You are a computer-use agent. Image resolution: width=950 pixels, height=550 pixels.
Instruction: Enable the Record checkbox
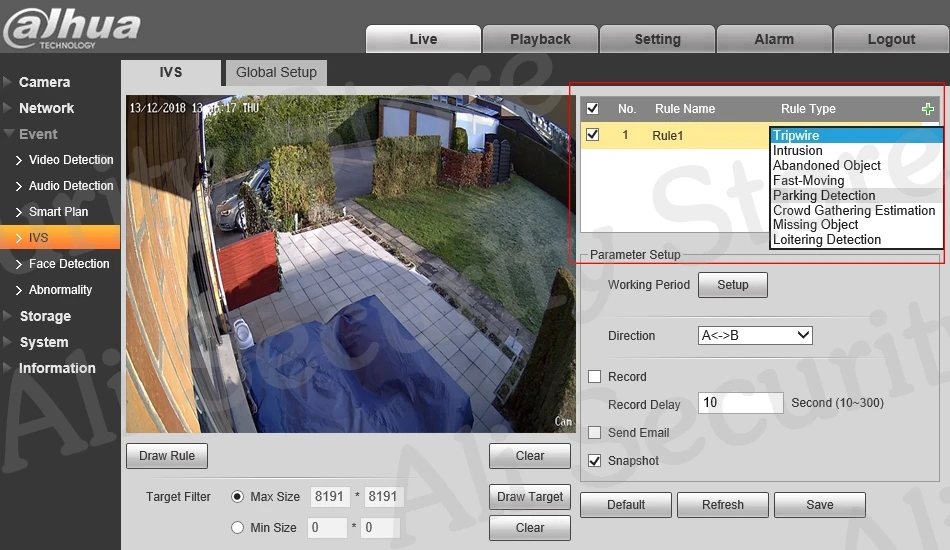point(594,377)
